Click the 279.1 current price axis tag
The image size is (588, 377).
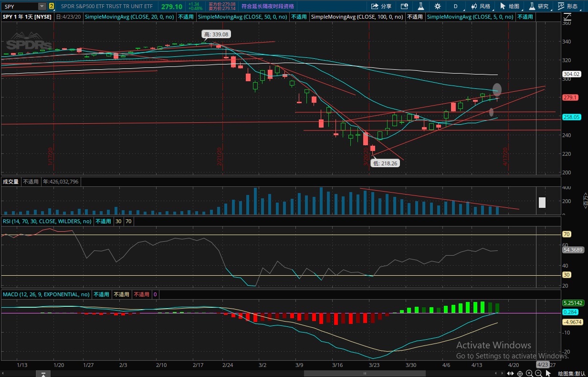pos(570,97)
